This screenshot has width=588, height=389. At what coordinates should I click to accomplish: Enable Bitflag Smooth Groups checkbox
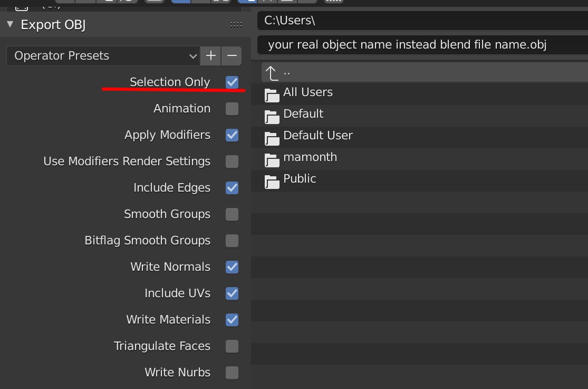tap(232, 241)
